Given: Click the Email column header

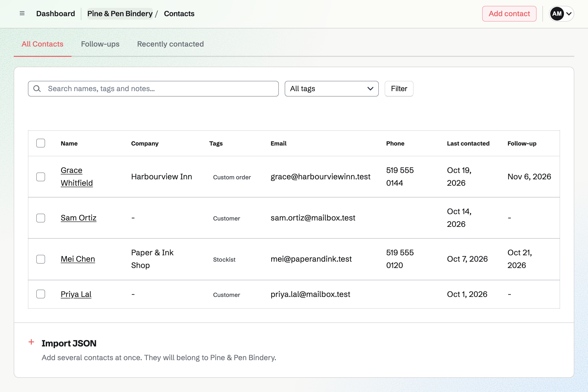Looking at the screenshot, I should (278, 144).
